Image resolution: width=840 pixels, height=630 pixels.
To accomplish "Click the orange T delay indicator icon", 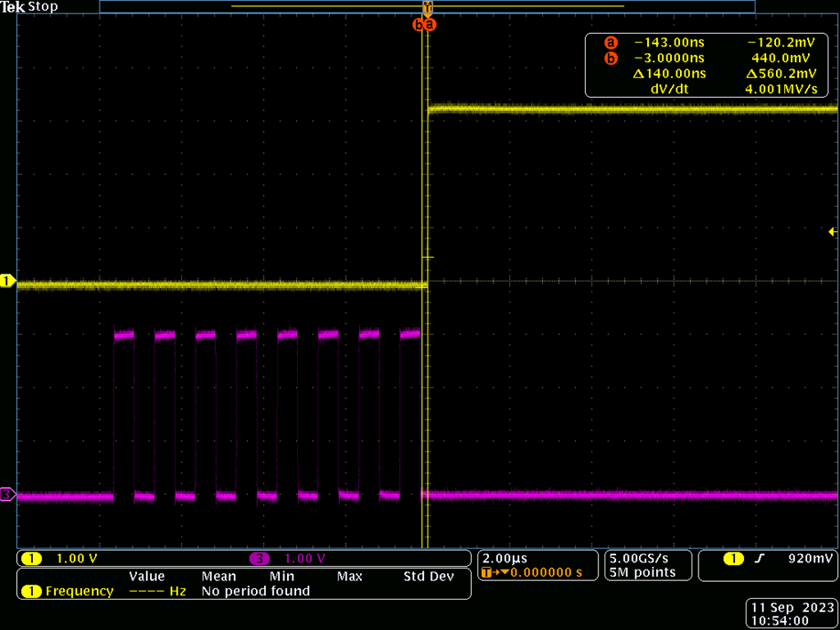I will [489, 572].
